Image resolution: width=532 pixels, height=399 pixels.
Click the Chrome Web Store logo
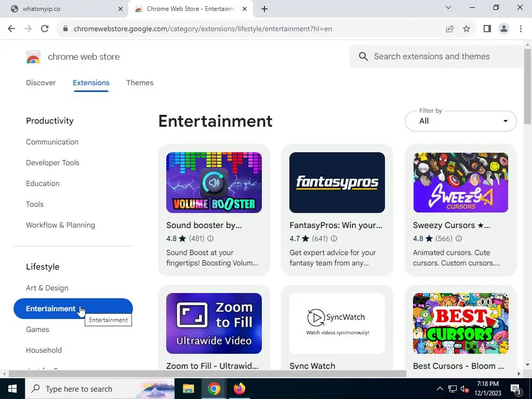(33, 57)
